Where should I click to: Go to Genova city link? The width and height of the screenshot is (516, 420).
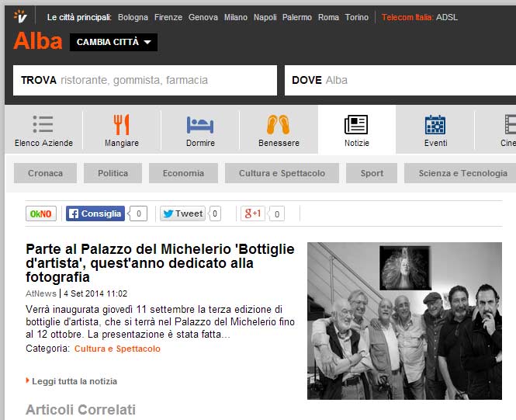coord(203,17)
